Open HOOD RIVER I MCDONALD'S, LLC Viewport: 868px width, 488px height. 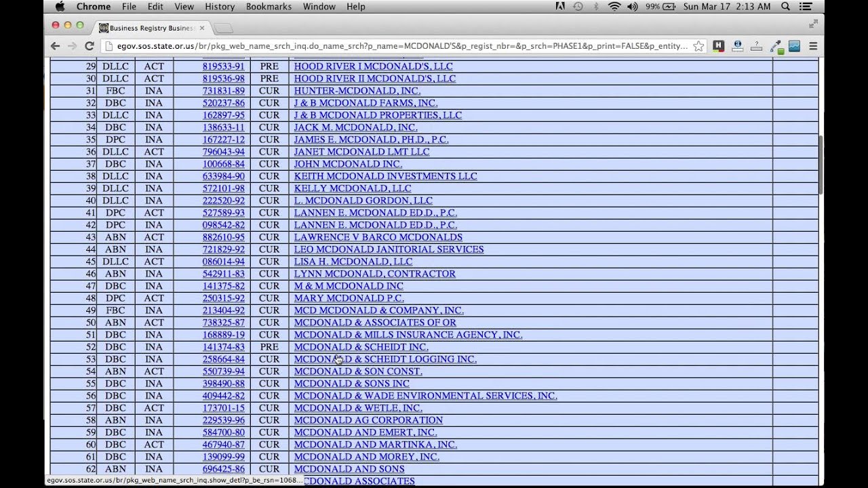(x=373, y=66)
